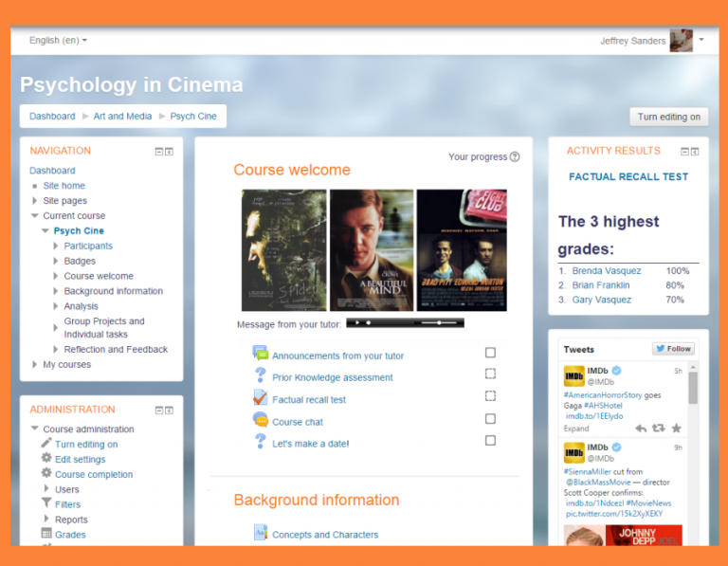Mark Course chat as complete

click(490, 419)
